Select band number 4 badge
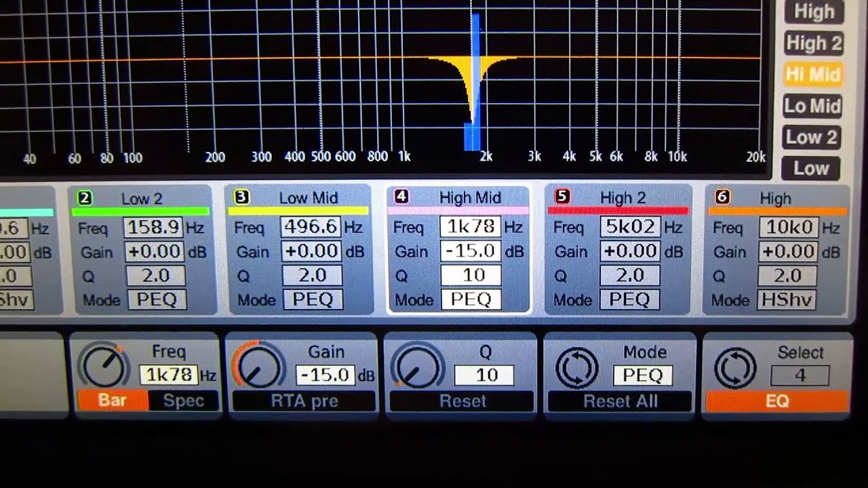Viewport: 868px width, 488px height. click(x=401, y=197)
